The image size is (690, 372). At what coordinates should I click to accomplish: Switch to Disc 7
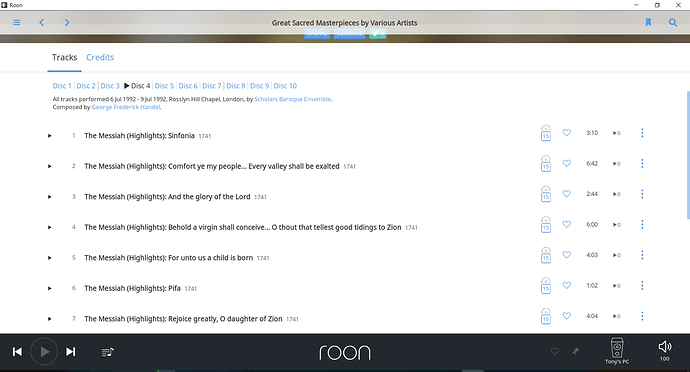coord(212,86)
